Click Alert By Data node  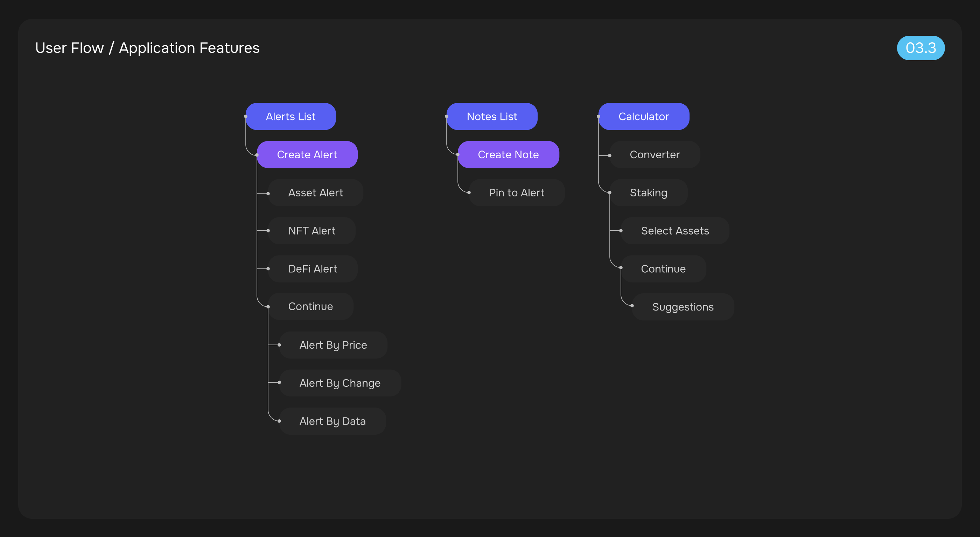332,421
